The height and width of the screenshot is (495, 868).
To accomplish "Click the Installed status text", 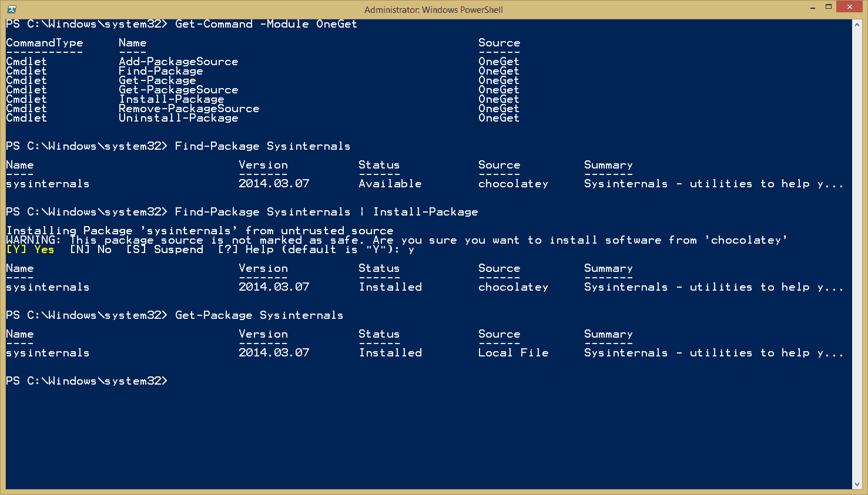I will click(390, 287).
